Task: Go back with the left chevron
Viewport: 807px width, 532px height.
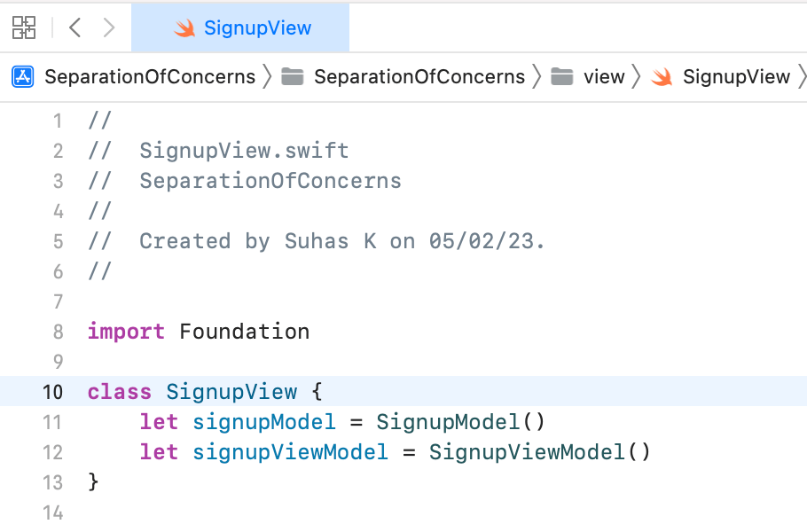Action: (75, 27)
